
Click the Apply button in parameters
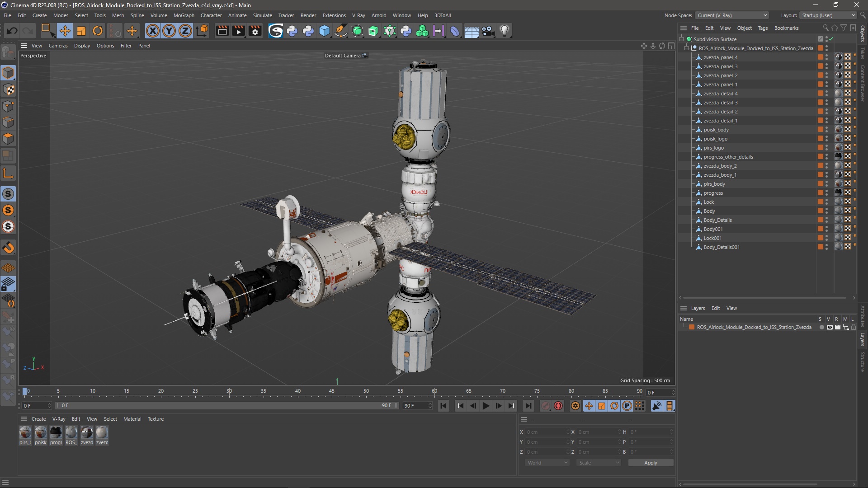(651, 462)
